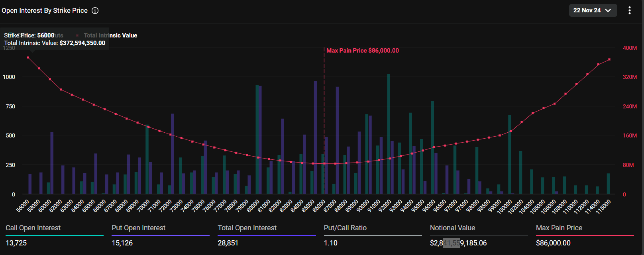Select the purple put bar at strike 72000
Screen dimensions: 644x255
tap(173, 154)
